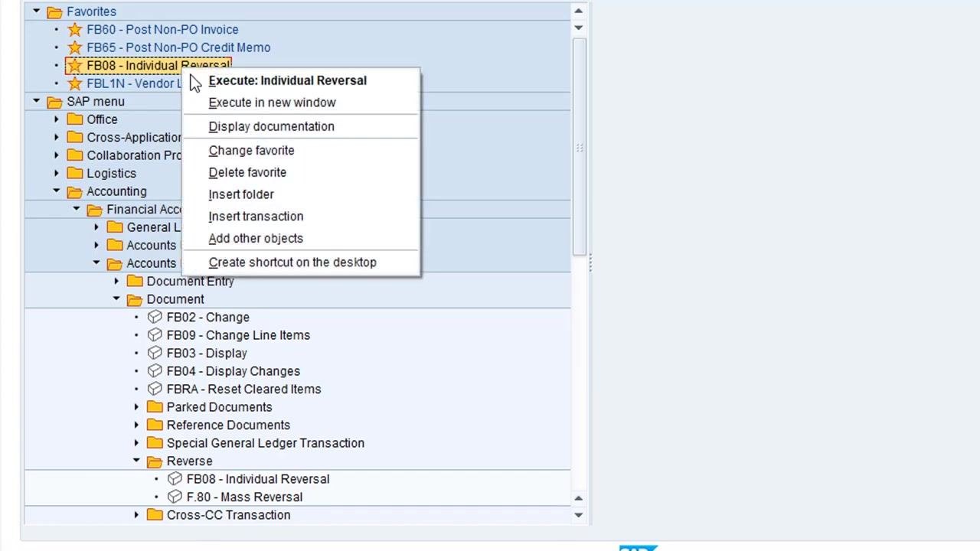Viewport: 980px width, 551px height.
Task: Click the tree's vertical scrollbar thumb
Action: click(579, 146)
